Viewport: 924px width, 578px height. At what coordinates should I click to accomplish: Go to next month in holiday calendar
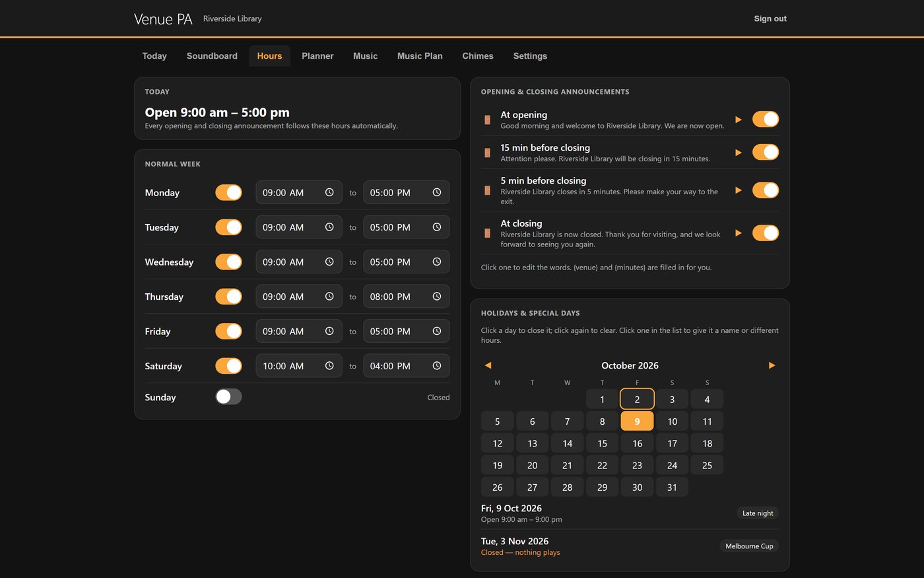pyautogui.click(x=772, y=365)
